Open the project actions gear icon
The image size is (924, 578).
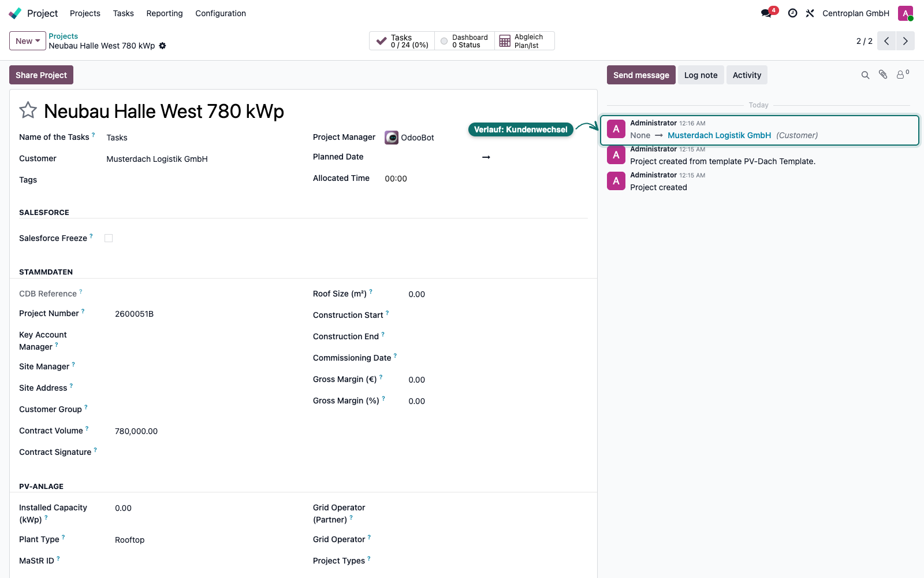pyautogui.click(x=163, y=46)
